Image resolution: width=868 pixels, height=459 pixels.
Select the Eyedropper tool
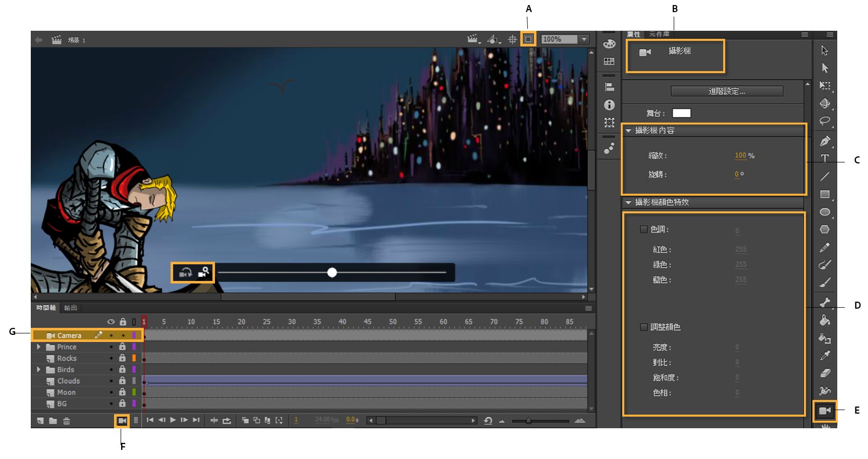825,356
